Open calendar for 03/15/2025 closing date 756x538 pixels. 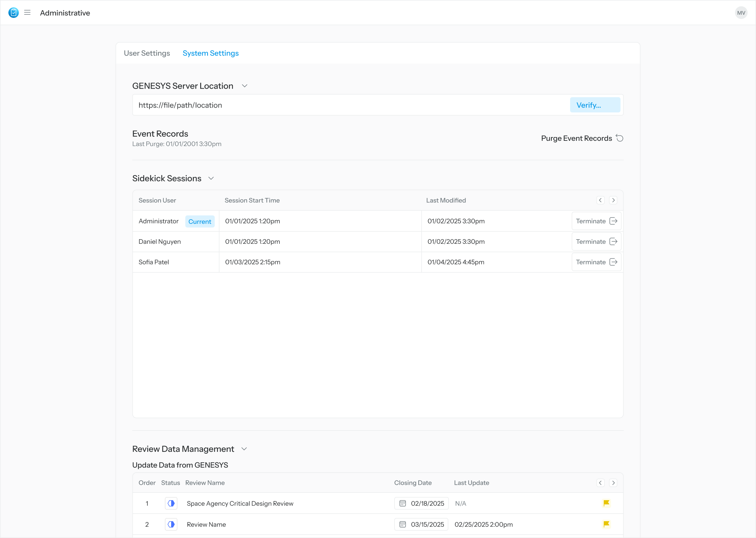tap(402, 524)
